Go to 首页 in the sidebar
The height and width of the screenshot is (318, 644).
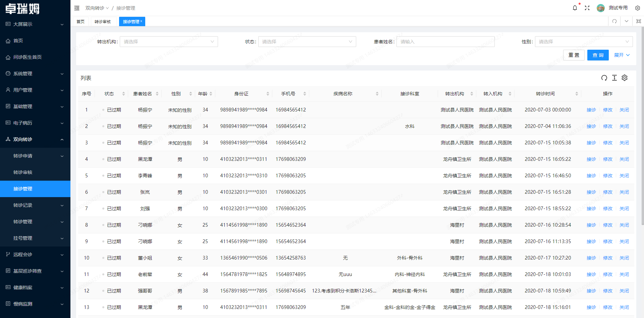35,41
